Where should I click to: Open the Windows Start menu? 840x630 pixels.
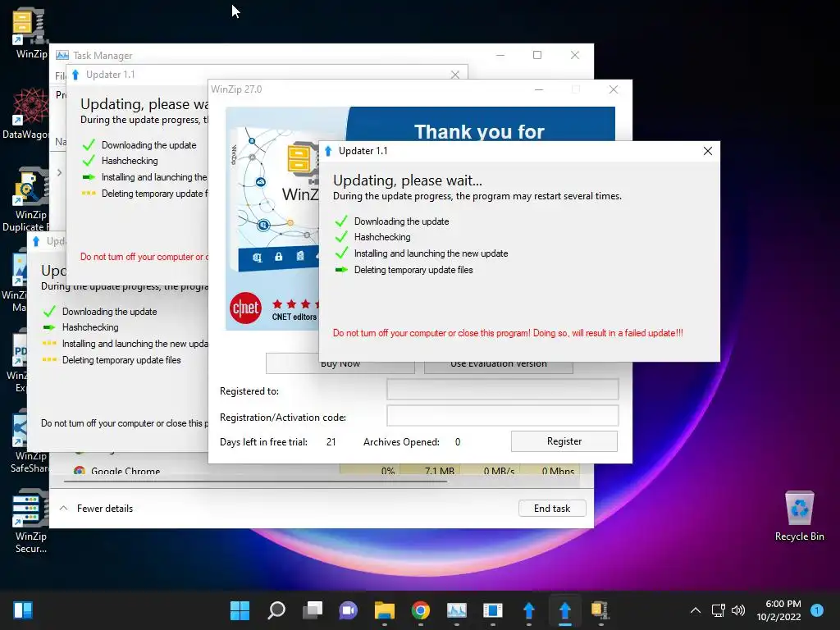tap(240, 610)
